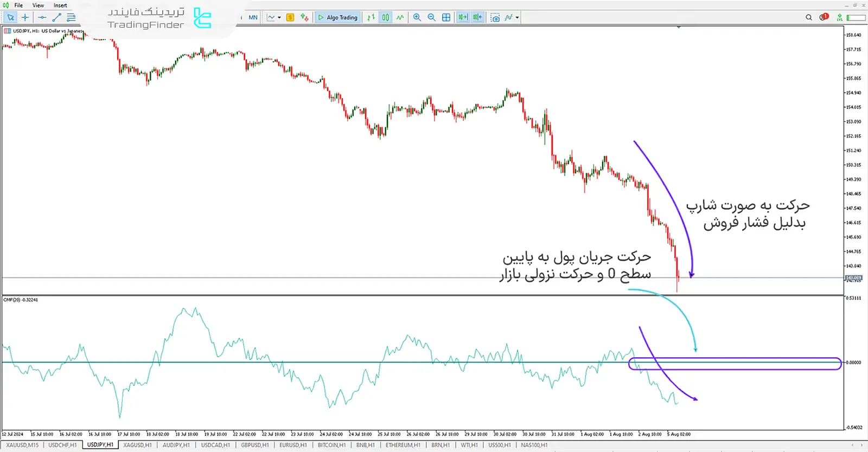This screenshot has height=452, width=868.
Task: Click the connection status bar indicator
Action: 856,18
